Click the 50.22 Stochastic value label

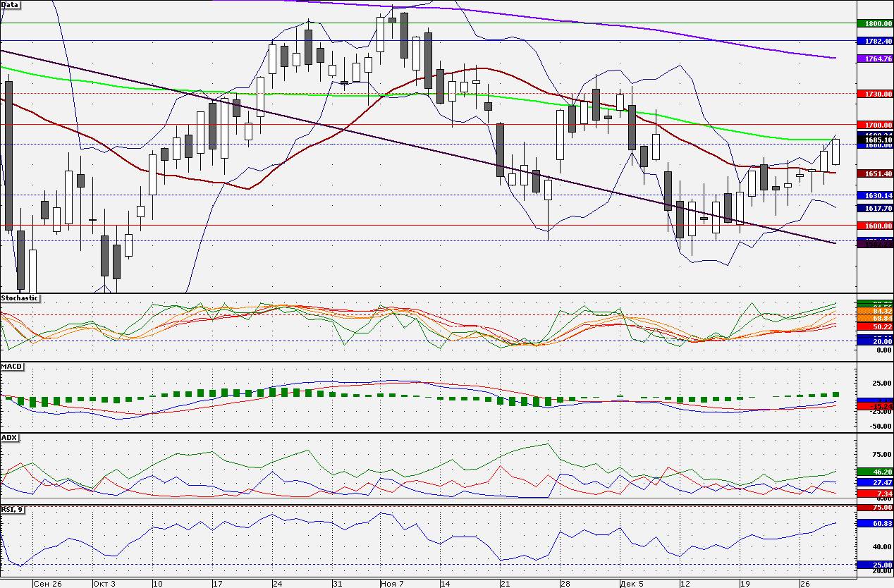click(x=875, y=327)
